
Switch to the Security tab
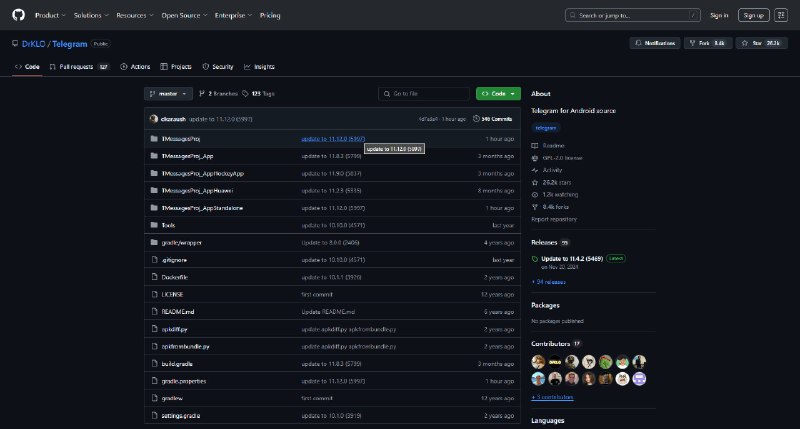tap(218, 67)
